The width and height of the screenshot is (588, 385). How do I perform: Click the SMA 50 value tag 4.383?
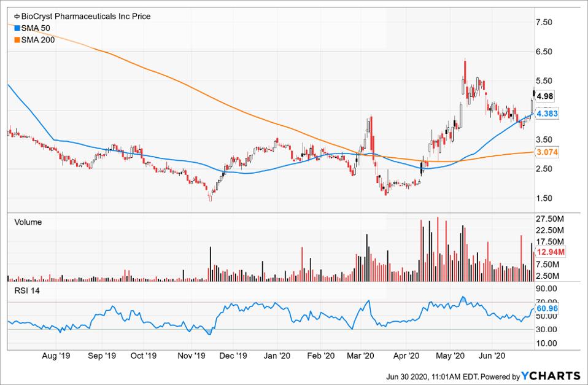click(547, 114)
